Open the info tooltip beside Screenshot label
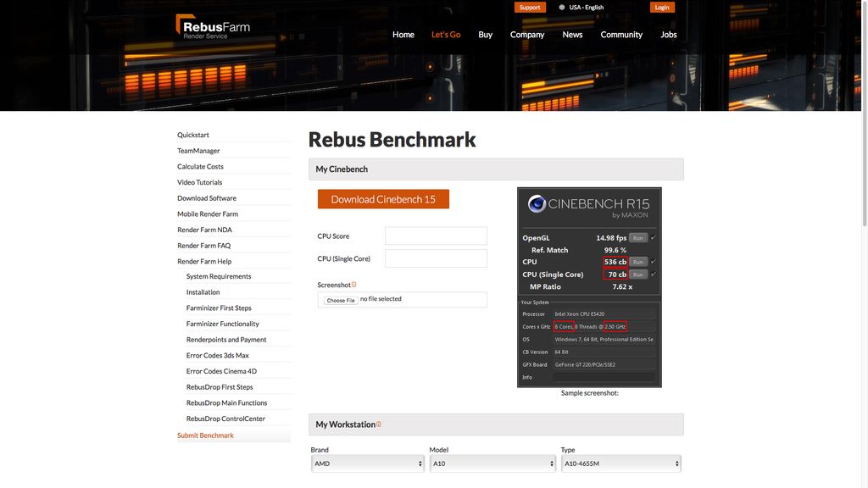The height and width of the screenshot is (488, 868). [353, 282]
